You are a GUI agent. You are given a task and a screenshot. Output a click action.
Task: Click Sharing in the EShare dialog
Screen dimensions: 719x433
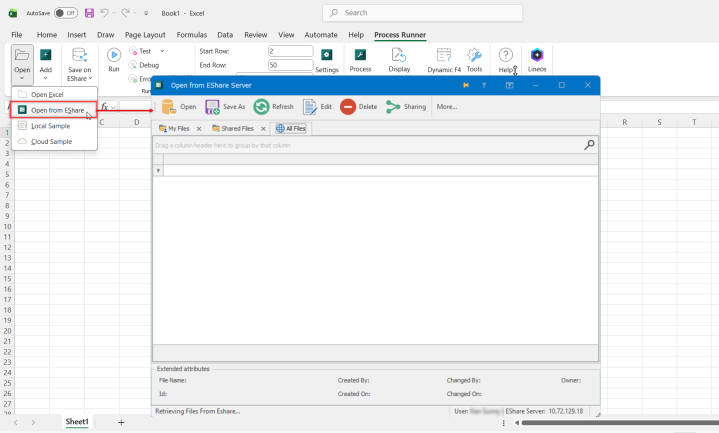coord(406,106)
